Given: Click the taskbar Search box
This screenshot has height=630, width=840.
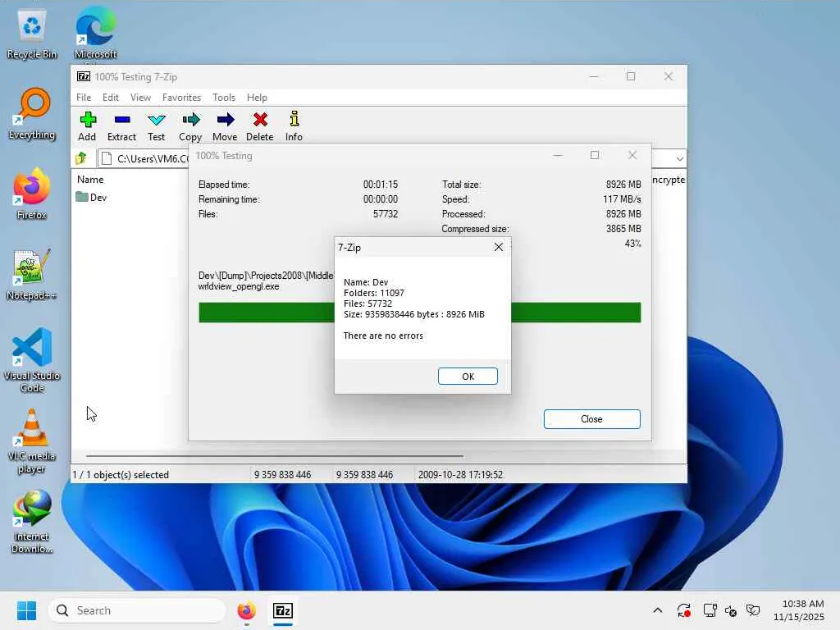Looking at the screenshot, I should click(137, 610).
